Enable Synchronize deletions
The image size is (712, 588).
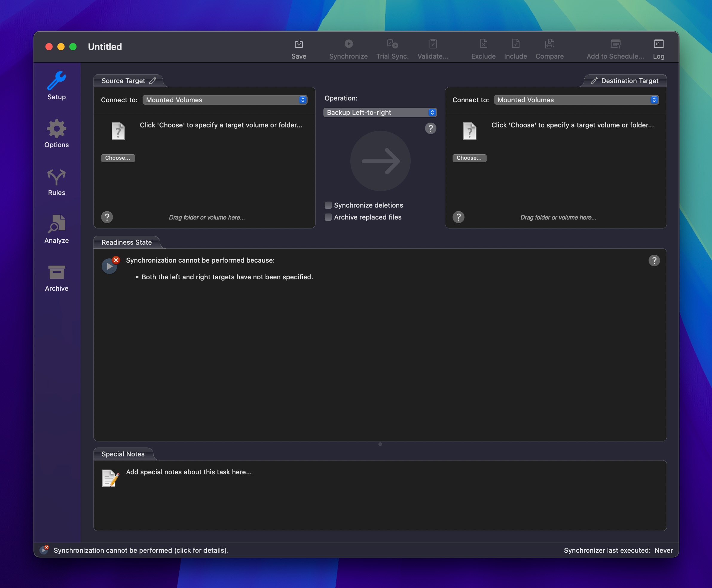(328, 205)
